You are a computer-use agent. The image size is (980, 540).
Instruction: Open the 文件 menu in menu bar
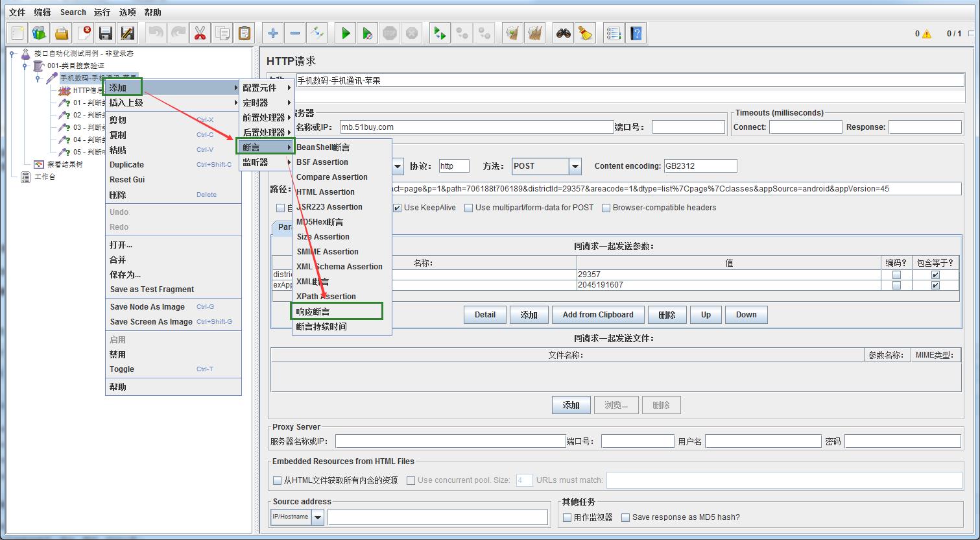click(x=17, y=12)
